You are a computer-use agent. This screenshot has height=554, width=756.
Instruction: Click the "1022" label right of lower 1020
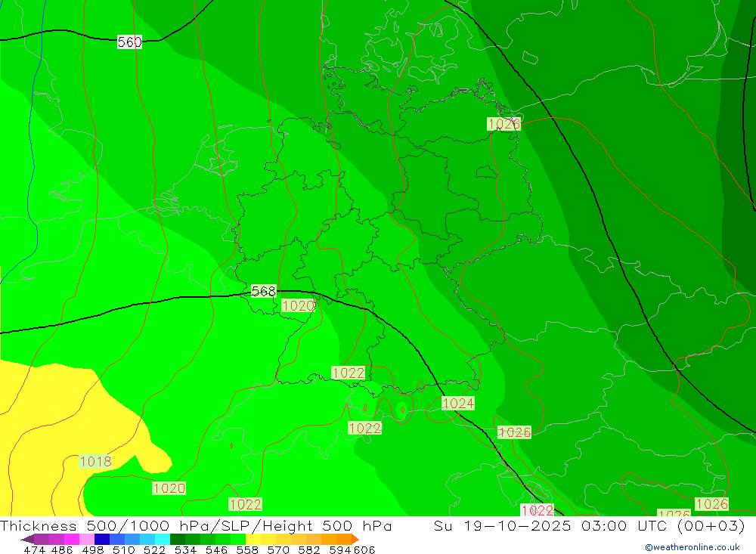246,504
